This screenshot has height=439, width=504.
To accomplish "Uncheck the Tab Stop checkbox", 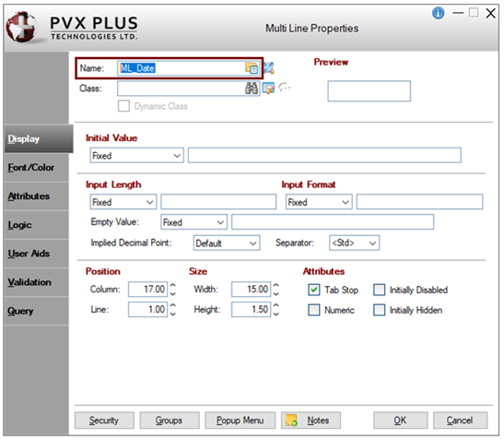I will pyautogui.click(x=313, y=290).
